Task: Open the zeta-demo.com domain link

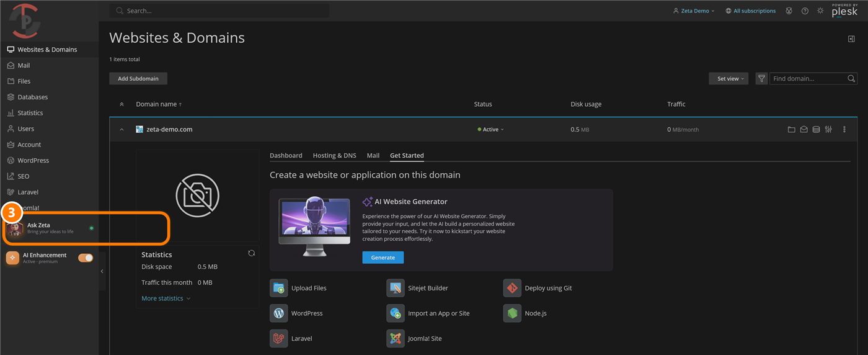Action: coord(169,130)
